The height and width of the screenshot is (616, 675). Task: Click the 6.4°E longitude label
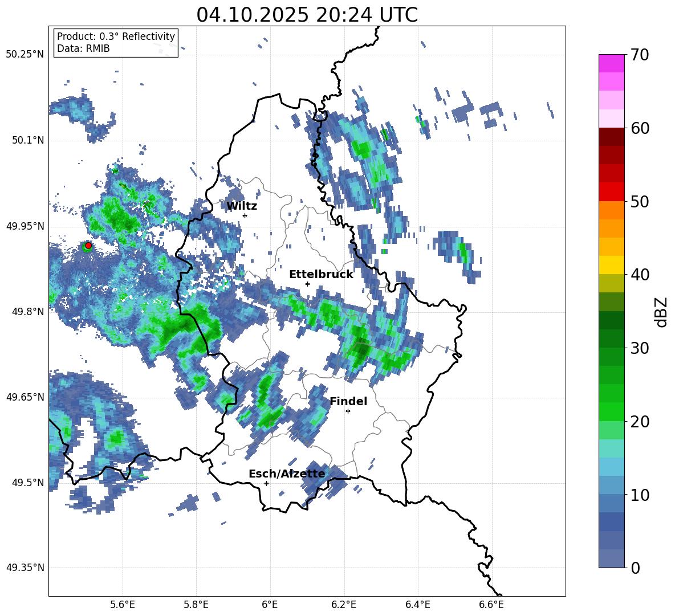417,605
